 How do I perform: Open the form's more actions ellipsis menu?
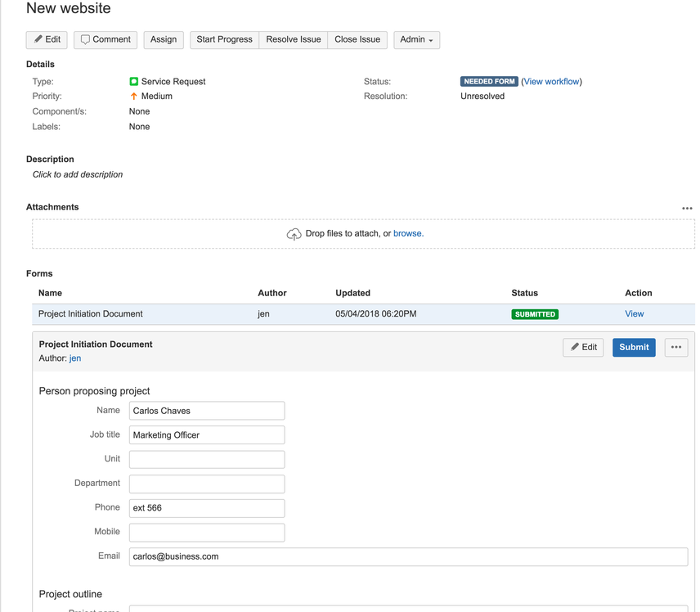tap(676, 348)
